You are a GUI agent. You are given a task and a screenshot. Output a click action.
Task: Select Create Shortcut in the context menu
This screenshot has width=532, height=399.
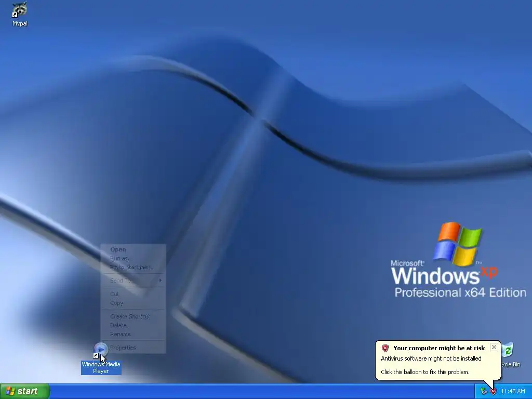tap(134, 316)
